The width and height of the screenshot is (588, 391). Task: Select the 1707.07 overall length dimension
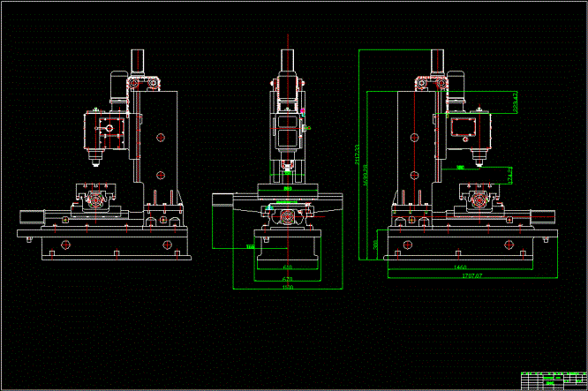(x=471, y=275)
